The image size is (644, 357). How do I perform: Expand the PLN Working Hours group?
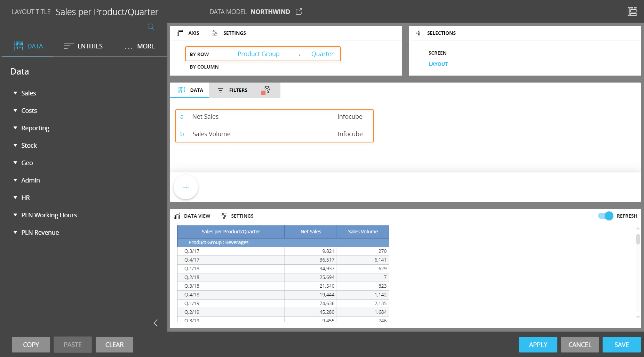point(15,215)
